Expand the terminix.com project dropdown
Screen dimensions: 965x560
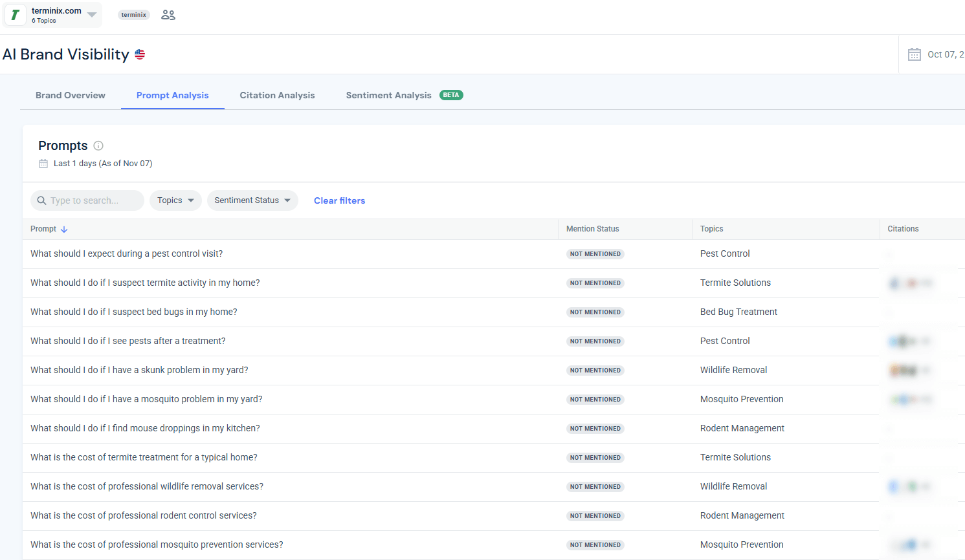[x=92, y=15]
